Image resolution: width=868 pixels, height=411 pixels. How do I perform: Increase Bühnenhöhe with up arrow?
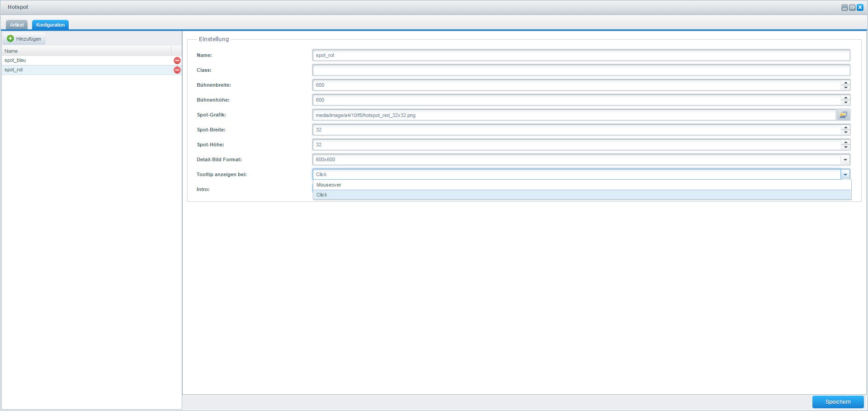click(845, 98)
